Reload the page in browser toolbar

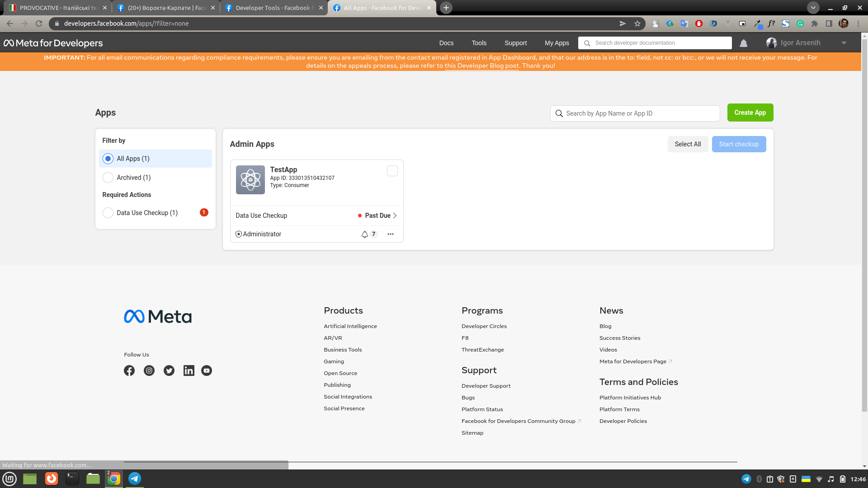click(x=39, y=23)
